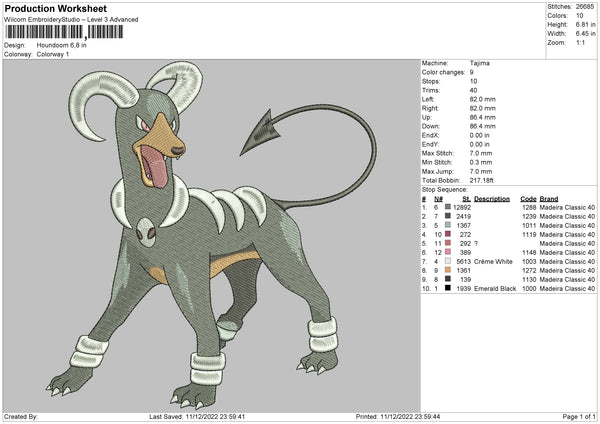Click the 'Description' column header
600x424 pixels.
(x=492, y=199)
